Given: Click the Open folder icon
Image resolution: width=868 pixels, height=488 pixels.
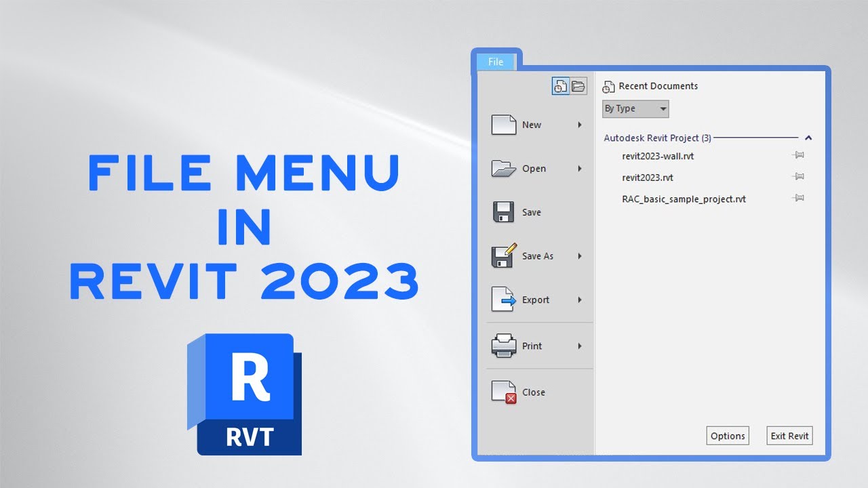Looking at the screenshot, I should pos(504,168).
